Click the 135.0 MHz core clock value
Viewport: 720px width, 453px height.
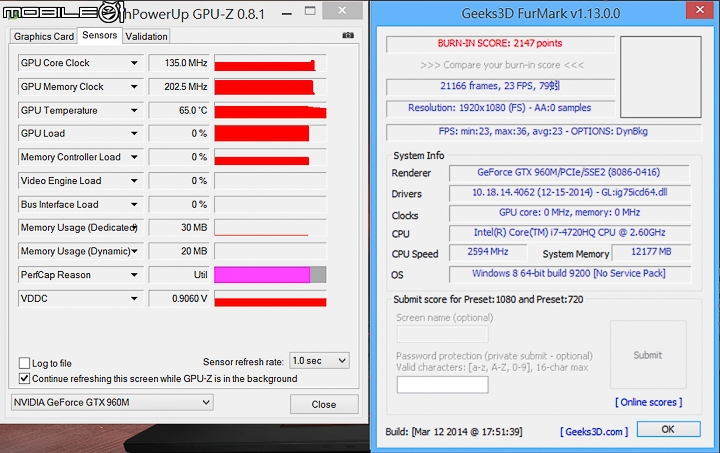point(179,63)
